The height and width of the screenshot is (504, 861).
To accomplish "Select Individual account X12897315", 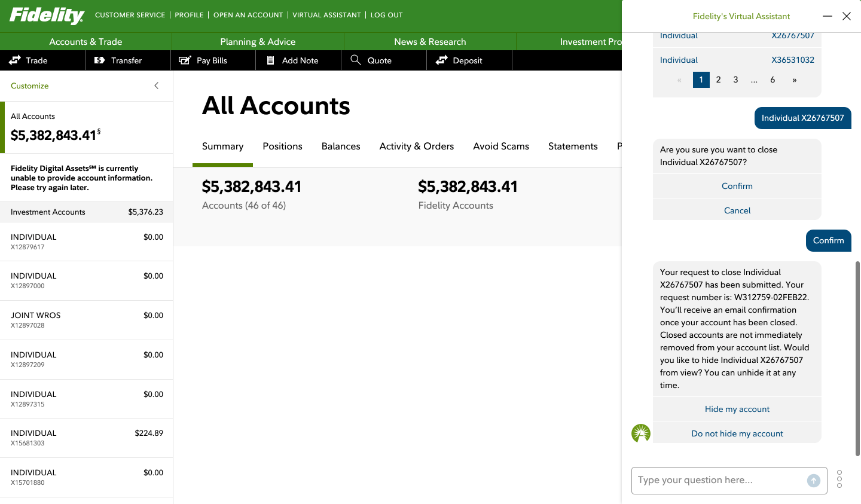I will click(87, 399).
